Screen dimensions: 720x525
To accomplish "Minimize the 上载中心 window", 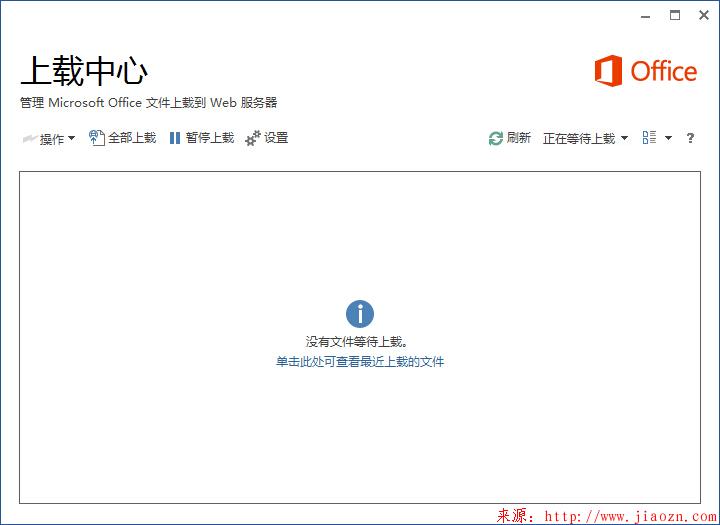I will tap(646, 16).
